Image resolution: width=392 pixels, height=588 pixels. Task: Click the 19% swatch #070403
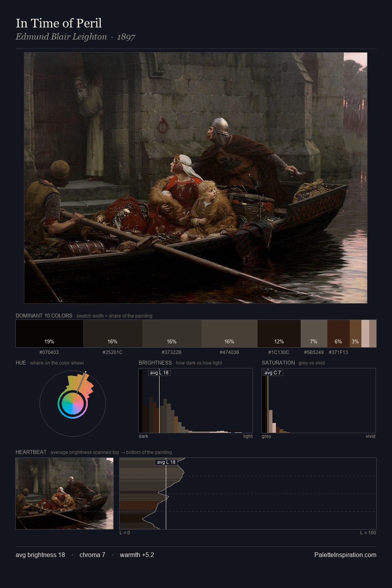[49, 334]
